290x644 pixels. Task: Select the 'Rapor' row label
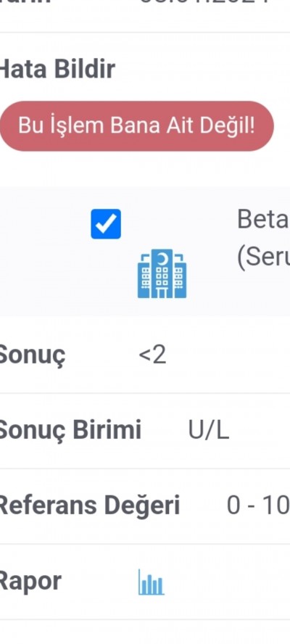click(x=30, y=581)
